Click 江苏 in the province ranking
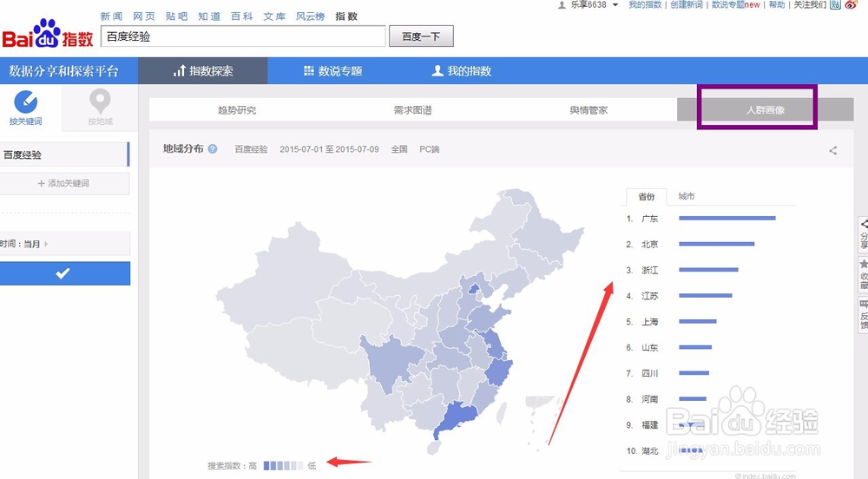Viewport: 868px width, 479px height. click(650, 296)
